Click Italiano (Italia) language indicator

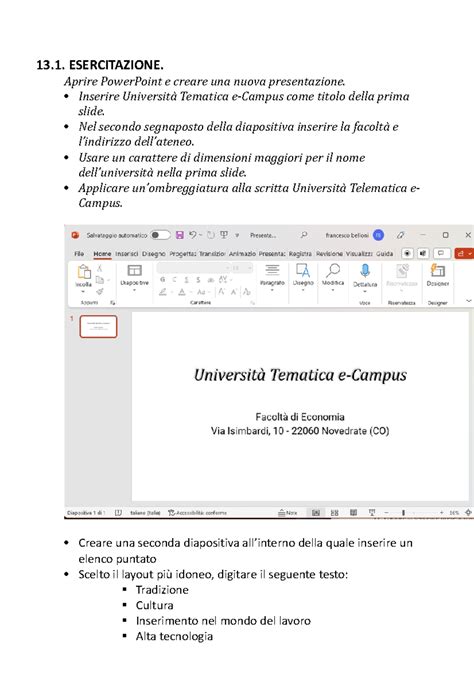click(145, 513)
